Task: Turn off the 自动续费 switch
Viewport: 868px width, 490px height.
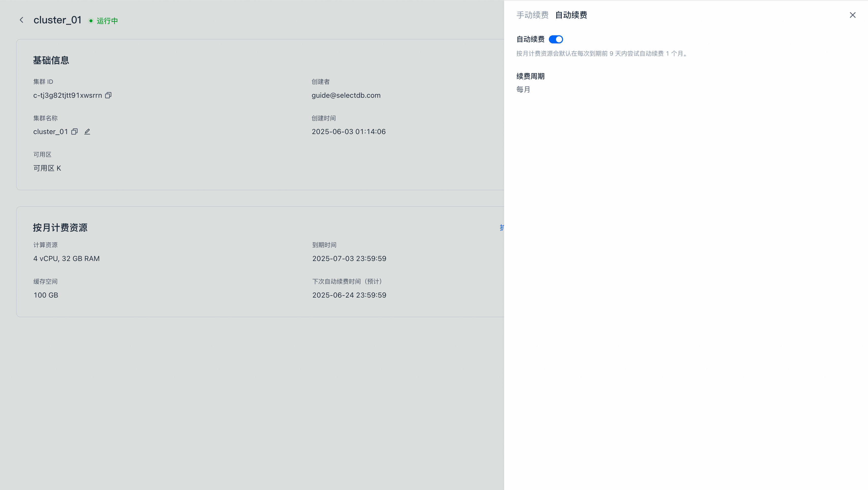Action: (556, 39)
